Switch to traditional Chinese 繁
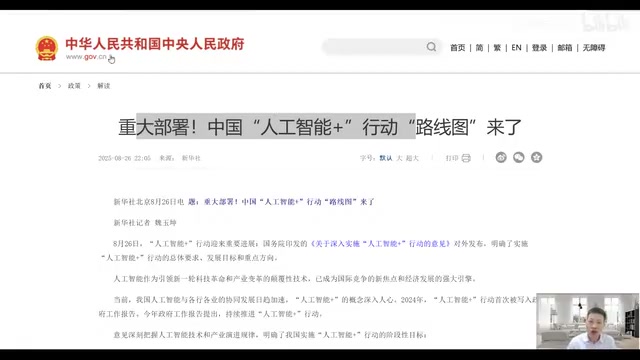640x360 pixels. (x=497, y=48)
